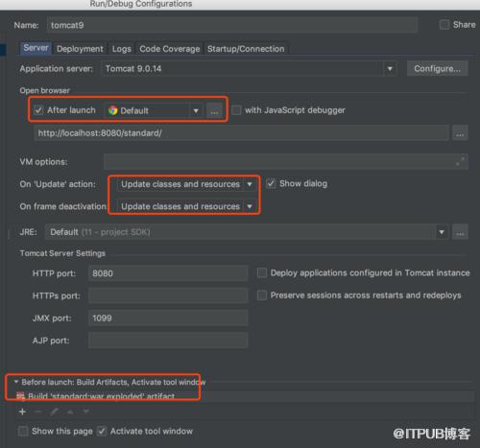Collapse the Before launch section
Screen dimensions: 480x448
(16, 382)
